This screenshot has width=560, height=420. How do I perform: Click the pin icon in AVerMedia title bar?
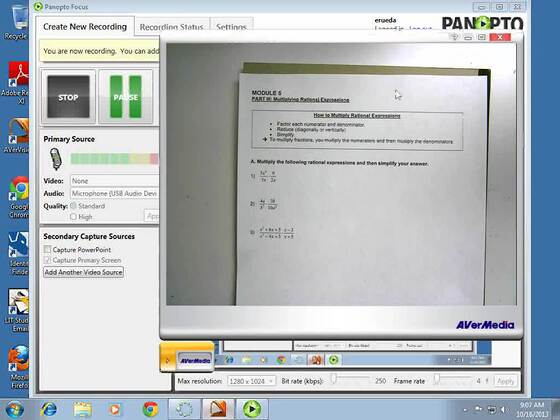coord(454,37)
